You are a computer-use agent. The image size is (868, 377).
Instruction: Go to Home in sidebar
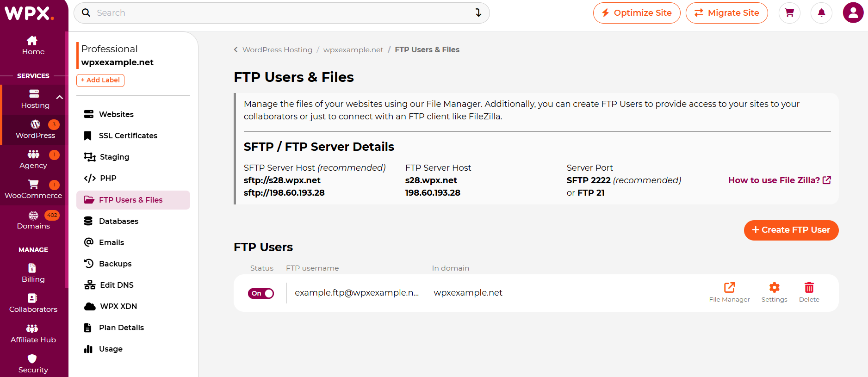pos(33,45)
